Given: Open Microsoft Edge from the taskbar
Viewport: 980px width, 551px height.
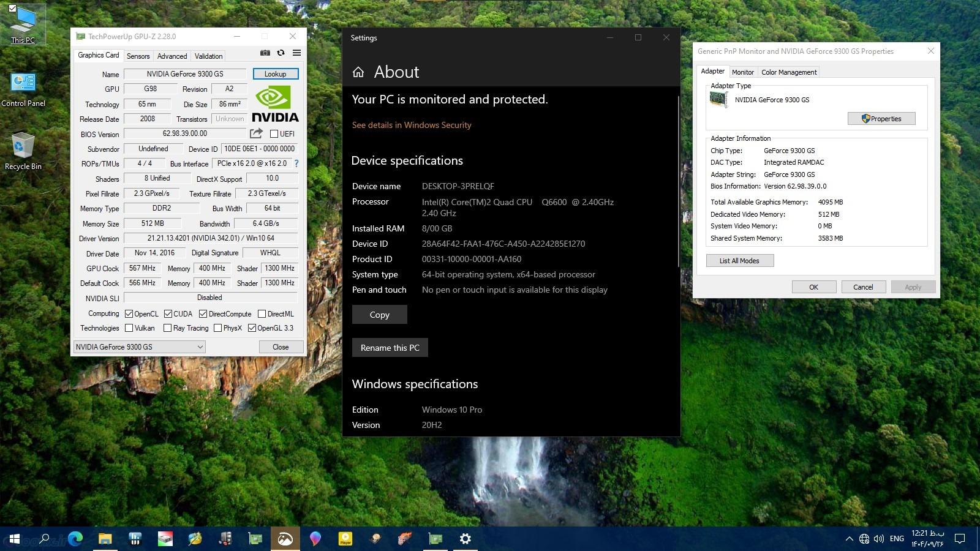Looking at the screenshot, I should coord(75,539).
